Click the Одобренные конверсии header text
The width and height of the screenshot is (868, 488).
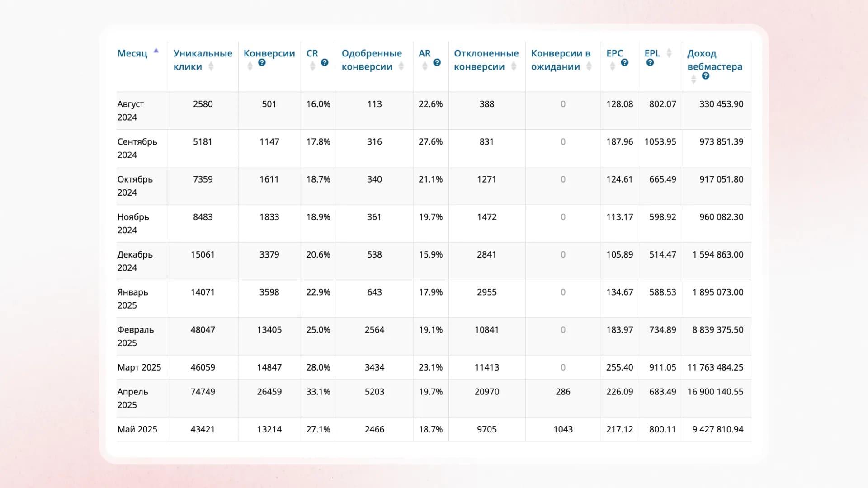click(x=371, y=54)
